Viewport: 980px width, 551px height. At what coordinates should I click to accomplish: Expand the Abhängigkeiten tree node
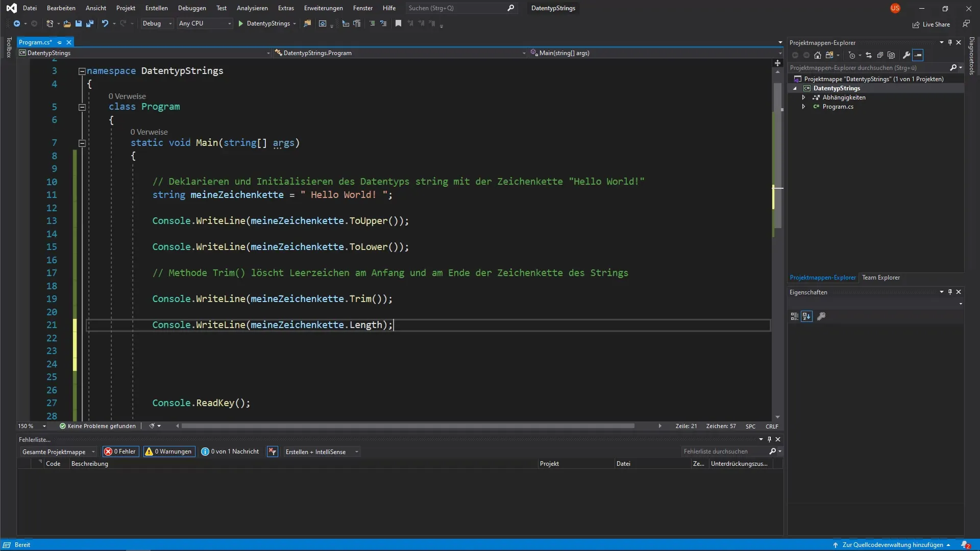(x=803, y=97)
